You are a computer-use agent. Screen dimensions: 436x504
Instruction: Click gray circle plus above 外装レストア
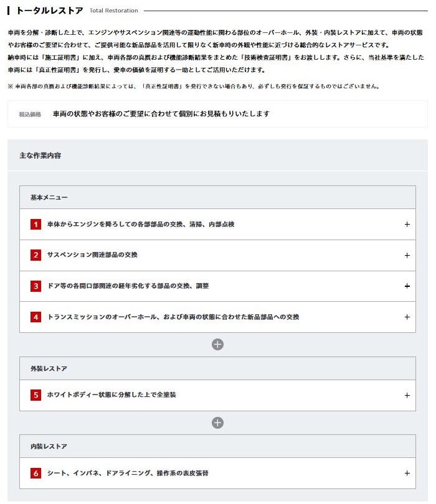tap(217, 345)
